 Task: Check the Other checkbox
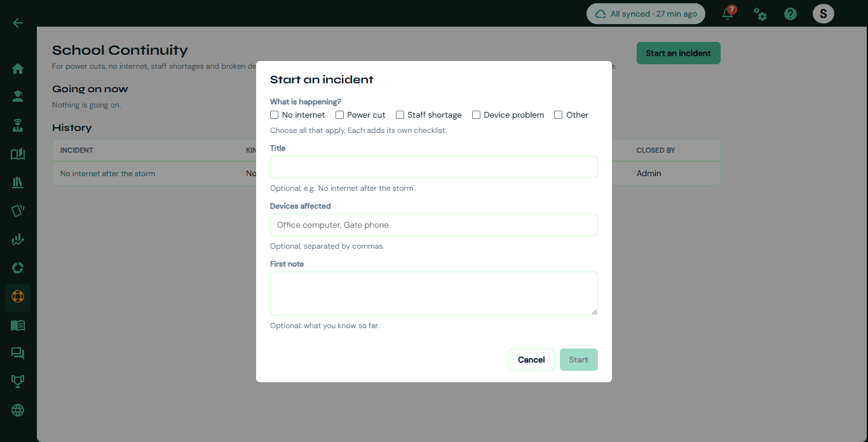point(559,115)
